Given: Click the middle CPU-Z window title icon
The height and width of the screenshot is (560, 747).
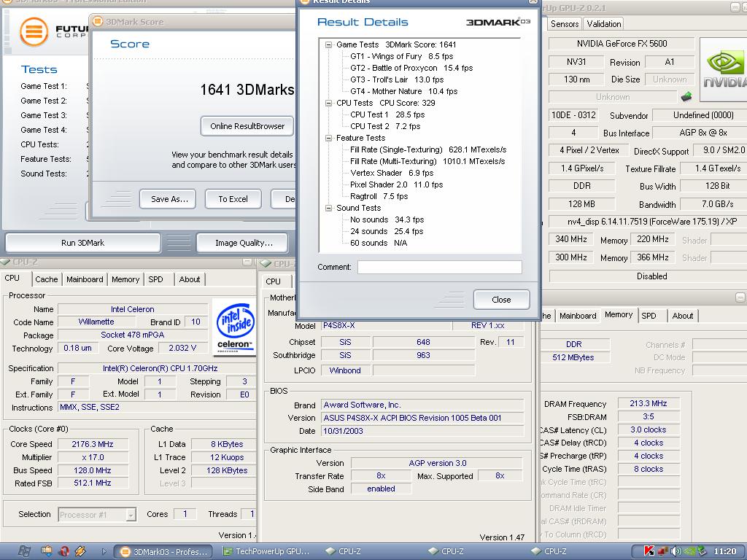Looking at the screenshot, I should click(266, 263).
